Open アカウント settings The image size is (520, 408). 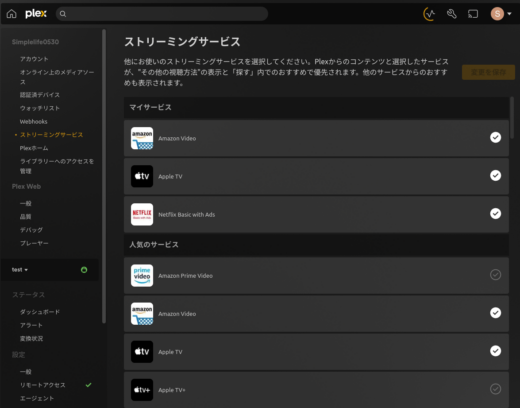coord(34,59)
